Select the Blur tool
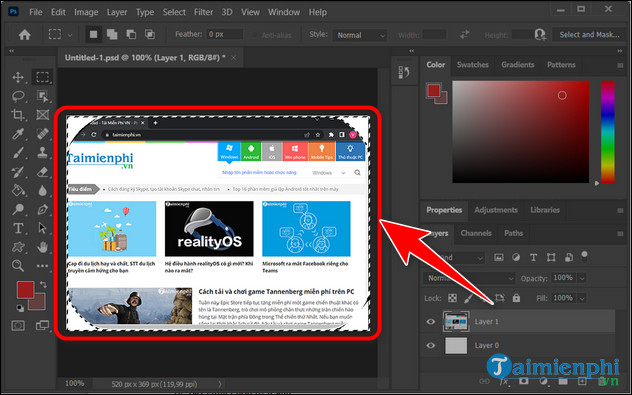This screenshot has width=632, height=395. tap(42, 190)
